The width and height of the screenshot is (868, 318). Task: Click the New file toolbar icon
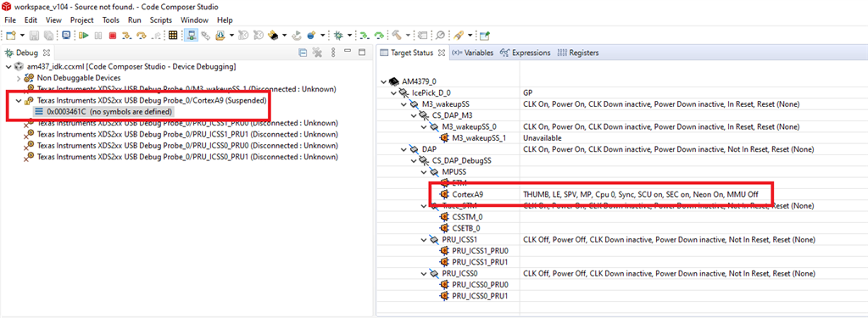(x=11, y=35)
